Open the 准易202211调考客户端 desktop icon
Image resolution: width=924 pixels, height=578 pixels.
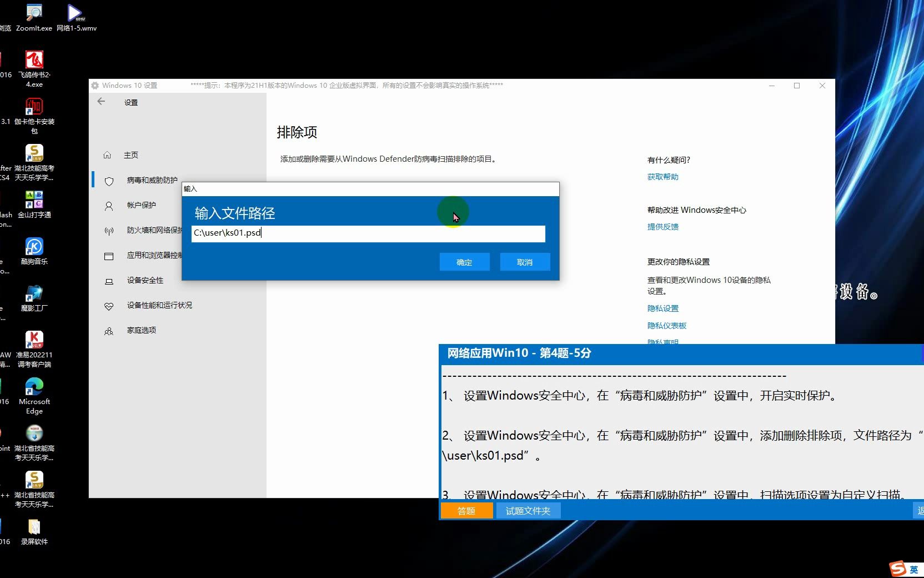34,349
